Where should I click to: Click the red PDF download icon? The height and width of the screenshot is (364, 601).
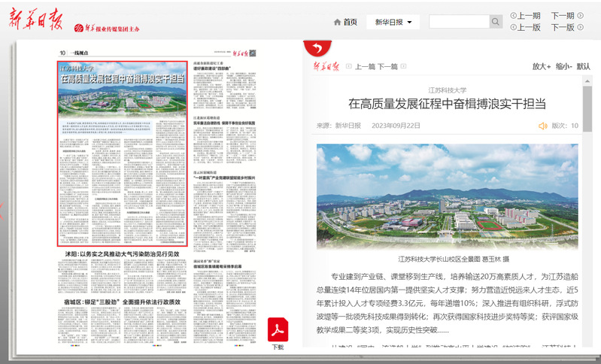(278, 330)
